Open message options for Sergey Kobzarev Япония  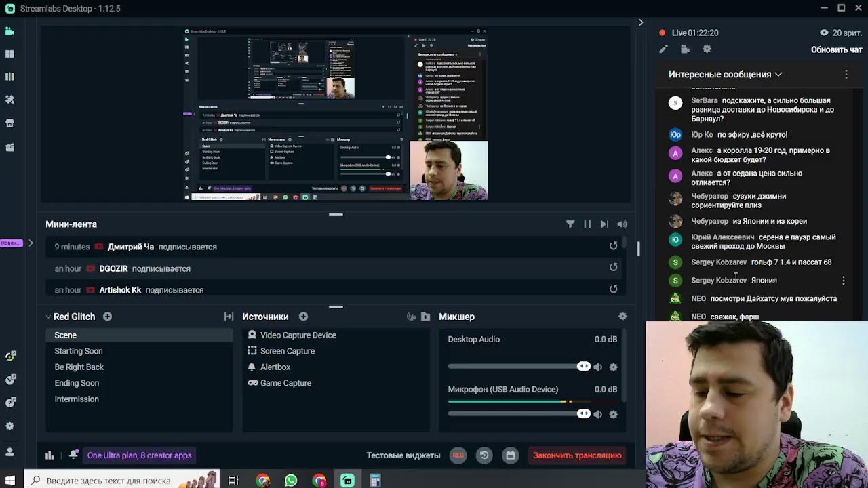coord(844,280)
